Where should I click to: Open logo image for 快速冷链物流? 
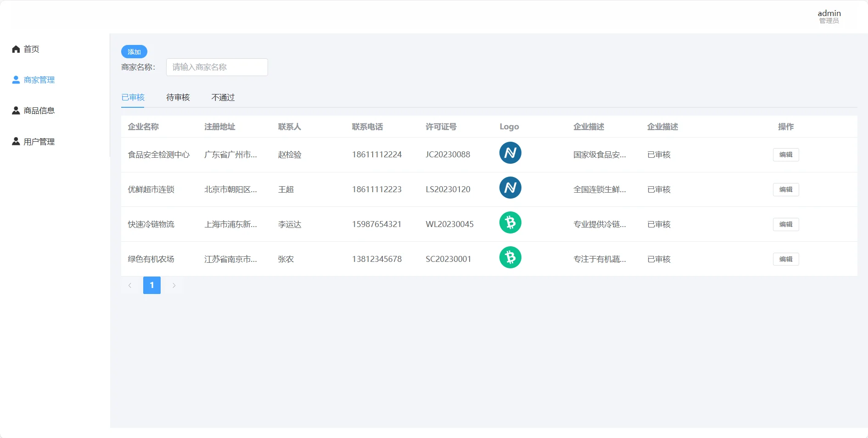pos(510,222)
